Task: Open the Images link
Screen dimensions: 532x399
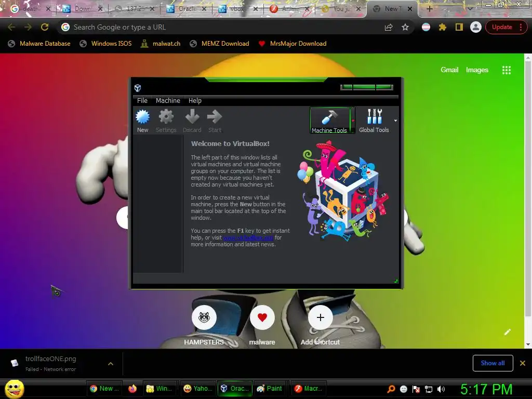Action: (477, 70)
